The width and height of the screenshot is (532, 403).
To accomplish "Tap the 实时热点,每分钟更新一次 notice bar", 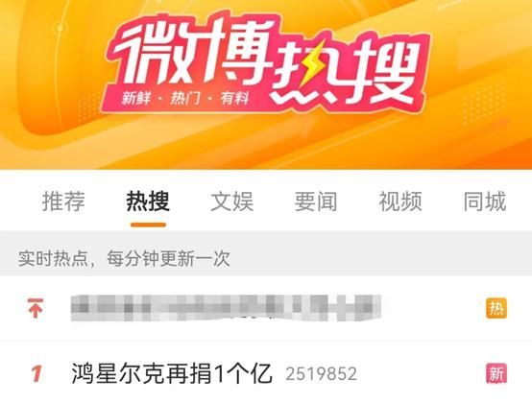I will (266, 258).
